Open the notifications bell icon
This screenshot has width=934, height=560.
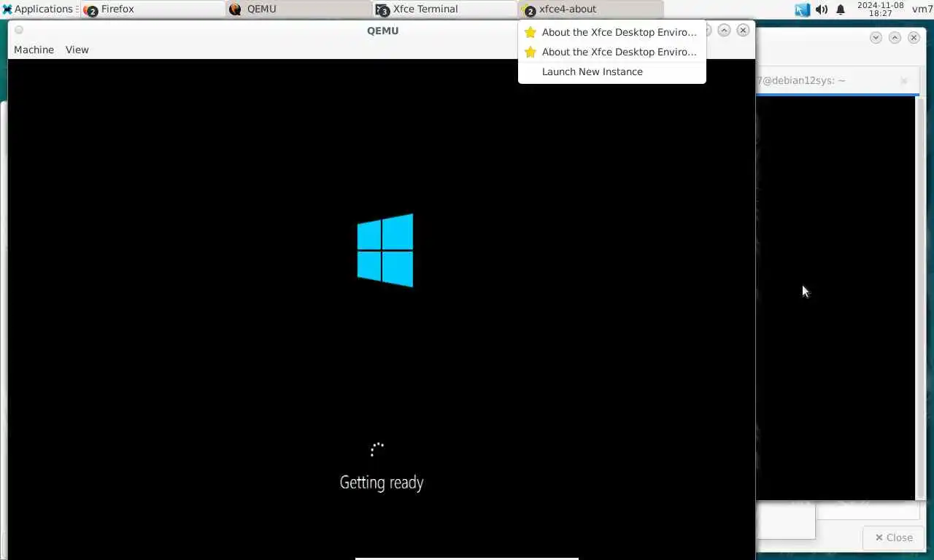coord(841,9)
